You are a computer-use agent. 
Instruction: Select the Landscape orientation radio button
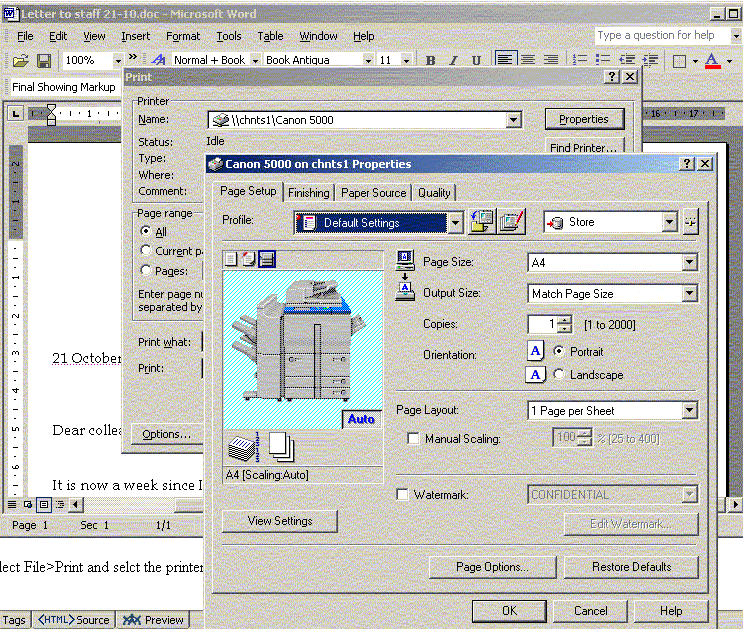point(558,375)
